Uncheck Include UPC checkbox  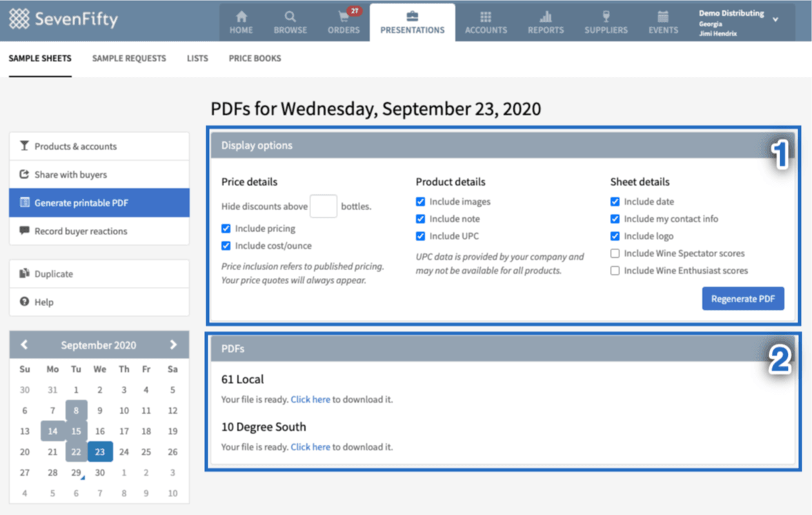pyautogui.click(x=421, y=236)
